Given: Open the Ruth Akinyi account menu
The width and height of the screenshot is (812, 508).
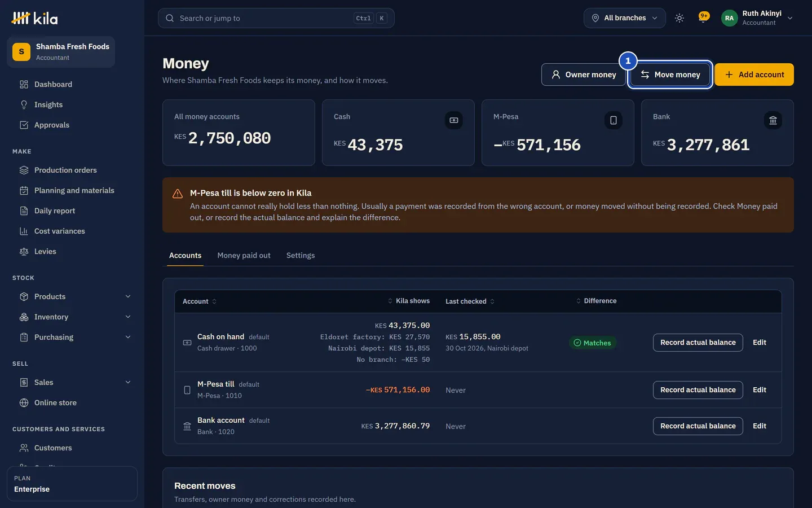Looking at the screenshot, I should (x=758, y=18).
